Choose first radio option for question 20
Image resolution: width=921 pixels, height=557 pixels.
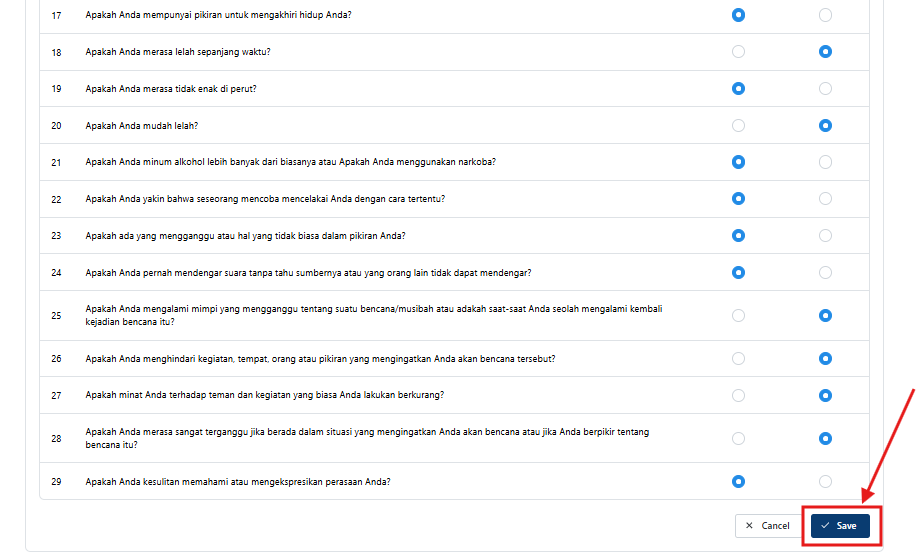click(x=738, y=126)
